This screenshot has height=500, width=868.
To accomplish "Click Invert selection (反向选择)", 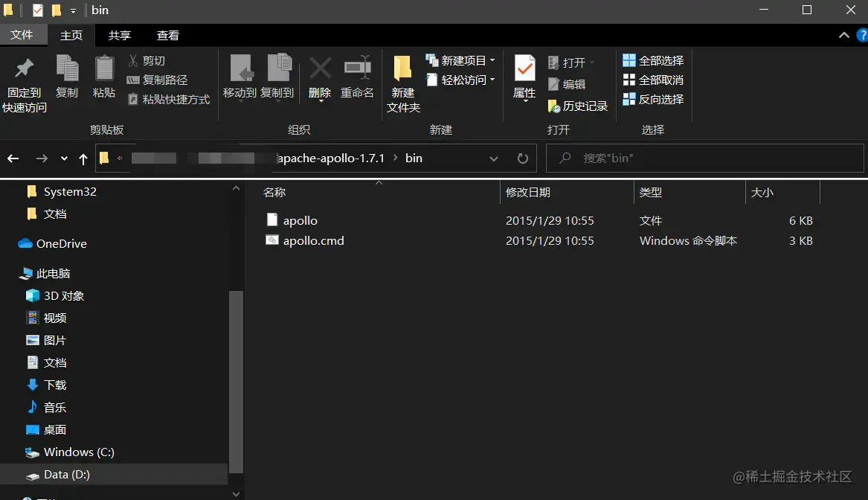I will point(653,99).
